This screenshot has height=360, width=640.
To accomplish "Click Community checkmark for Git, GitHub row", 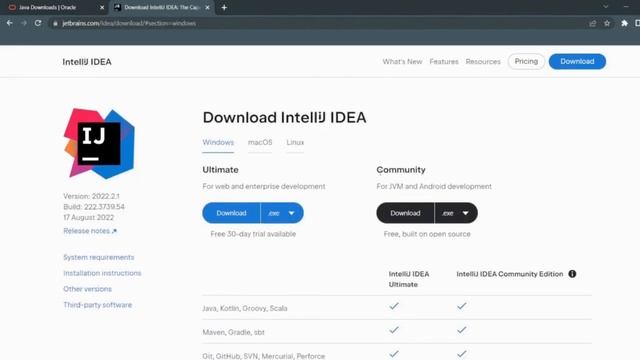I will [x=462, y=354].
